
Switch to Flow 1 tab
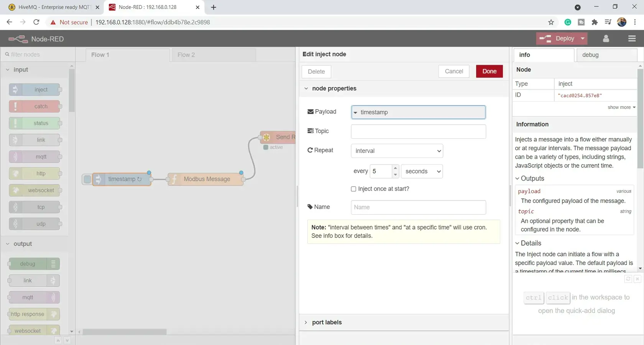point(127,55)
